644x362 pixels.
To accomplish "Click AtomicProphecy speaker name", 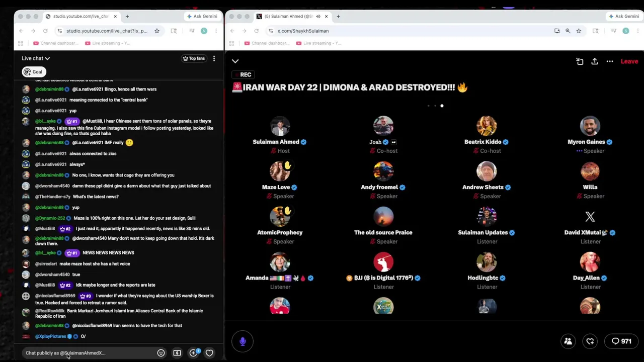I will pos(280,232).
